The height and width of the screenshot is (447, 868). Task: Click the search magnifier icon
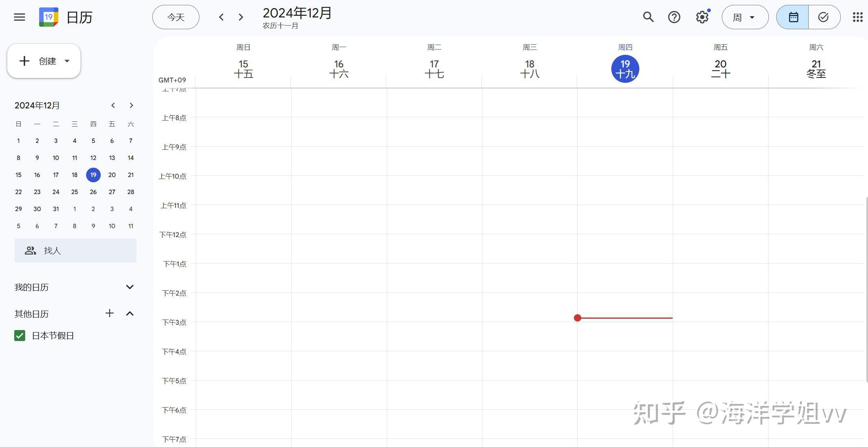(648, 17)
